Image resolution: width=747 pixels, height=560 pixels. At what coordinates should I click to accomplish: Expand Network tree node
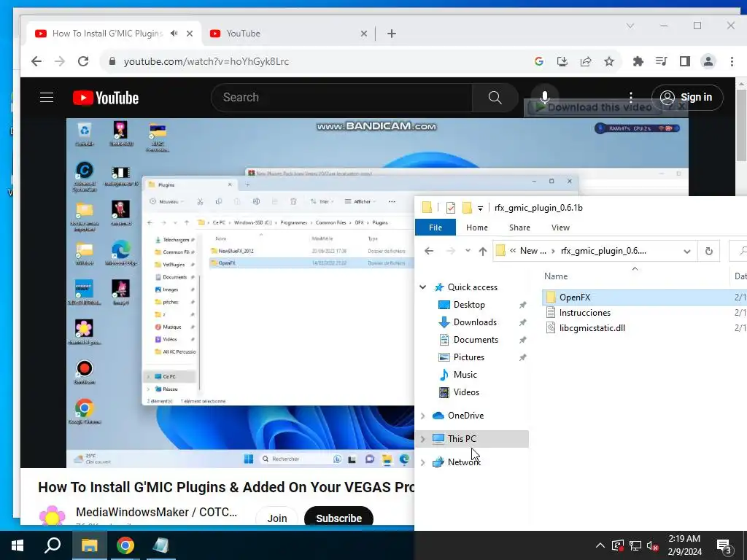click(422, 462)
